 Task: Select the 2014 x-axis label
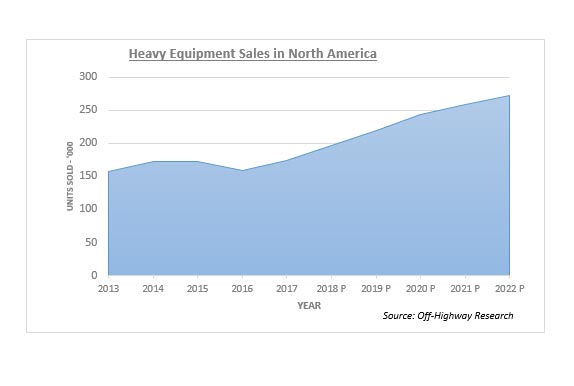[153, 289]
